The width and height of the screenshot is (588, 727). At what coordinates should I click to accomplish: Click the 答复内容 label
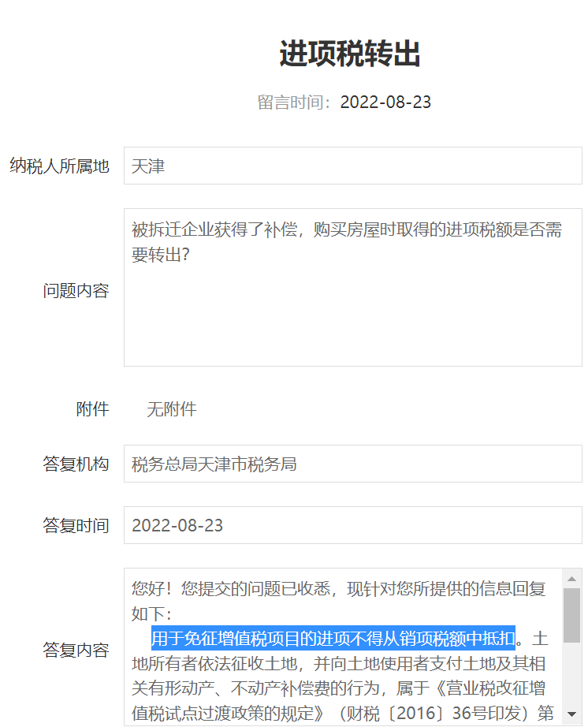coord(76,650)
